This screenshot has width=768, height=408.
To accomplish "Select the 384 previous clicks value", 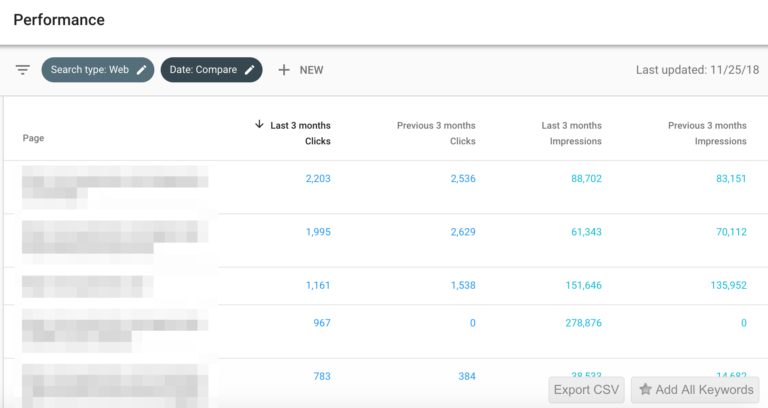I will pyautogui.click(x=467, y=377).
